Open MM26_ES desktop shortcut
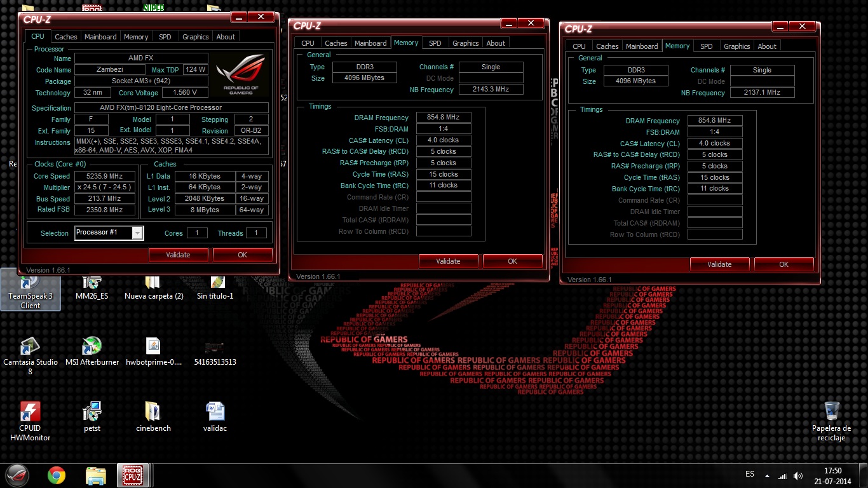Viewport: 868px width, 488px height. point(92,288)
